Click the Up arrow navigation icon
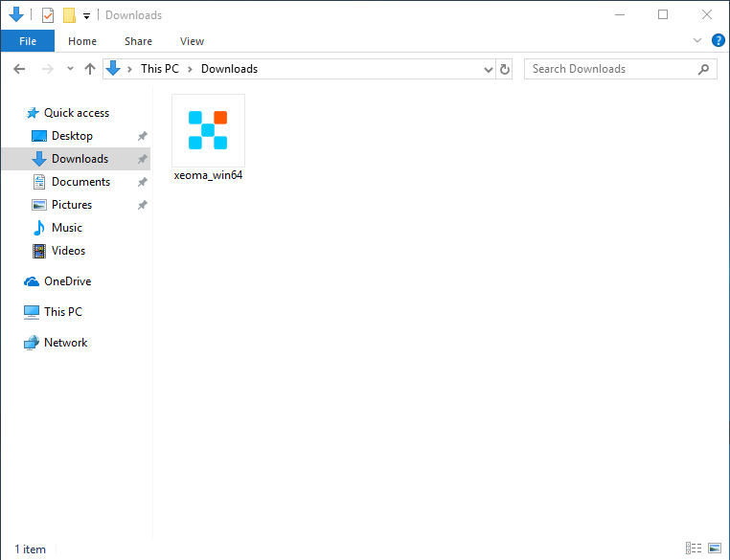The height and width of the screenshot is (560, 730). 90,69
